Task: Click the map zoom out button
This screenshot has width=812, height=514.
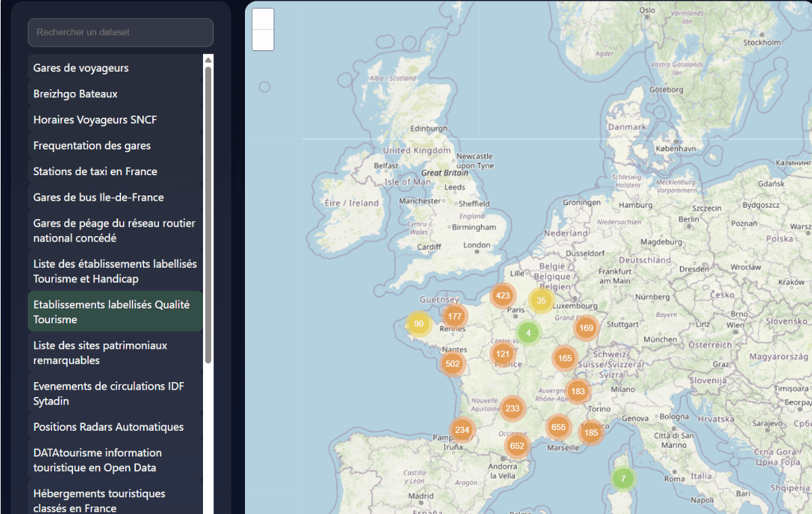Action: point(263,40)
